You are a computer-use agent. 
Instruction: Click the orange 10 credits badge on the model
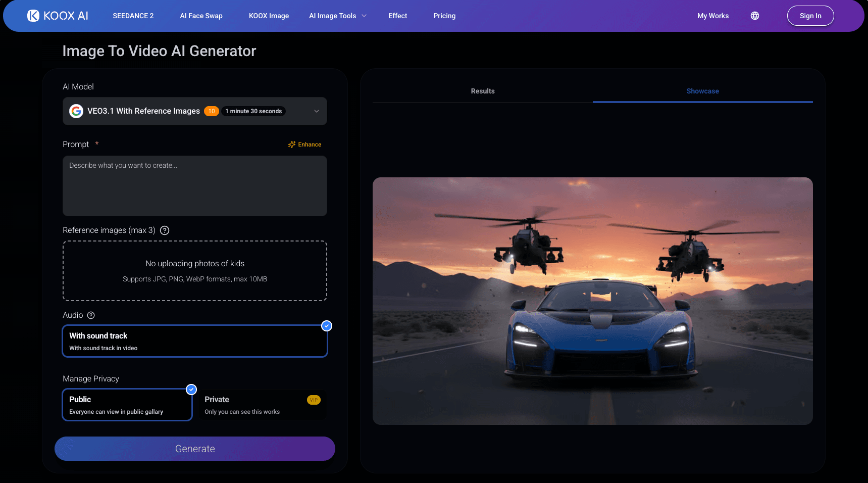coord(211,111)
